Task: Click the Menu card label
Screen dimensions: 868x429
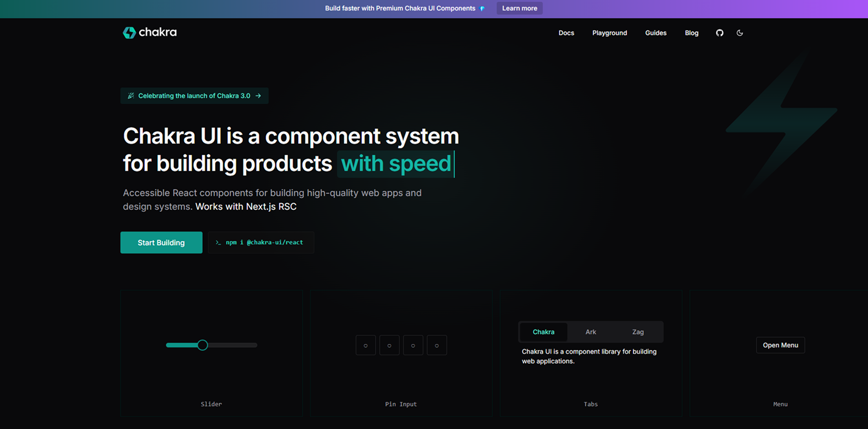Action: [x=780, y=404]
